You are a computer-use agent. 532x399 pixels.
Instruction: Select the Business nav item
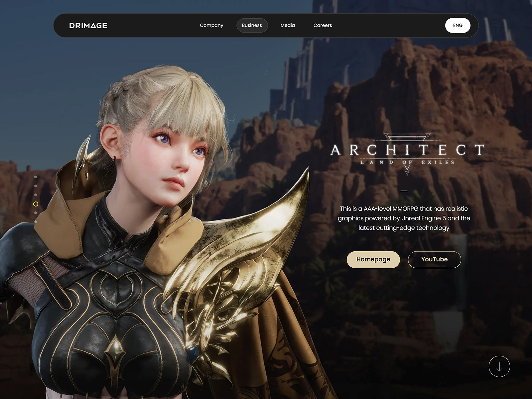252,25
